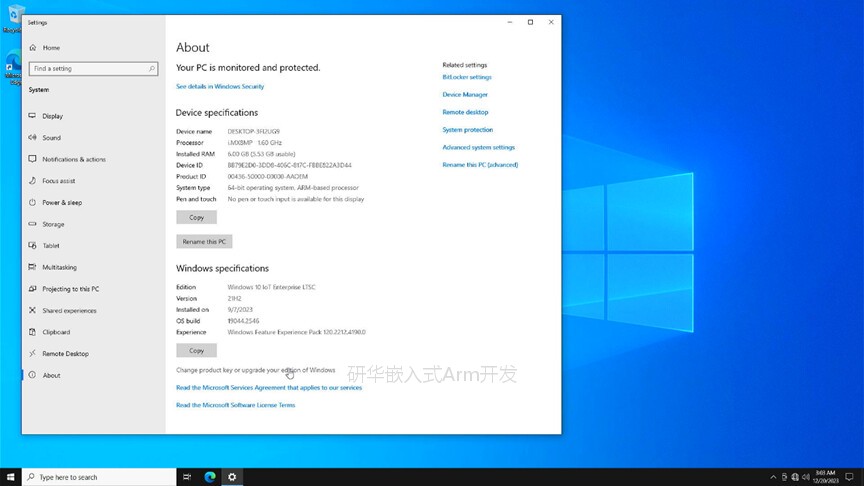864x486 pixels.
Task: Click the taskbar Type here to search box
Action: point(99,477)
